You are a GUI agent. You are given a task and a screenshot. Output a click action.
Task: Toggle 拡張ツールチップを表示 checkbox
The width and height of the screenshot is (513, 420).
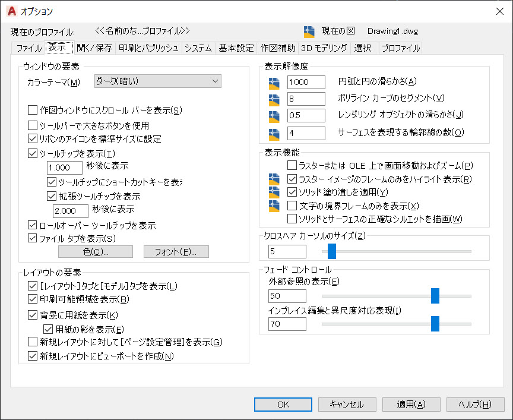(52, 196)
